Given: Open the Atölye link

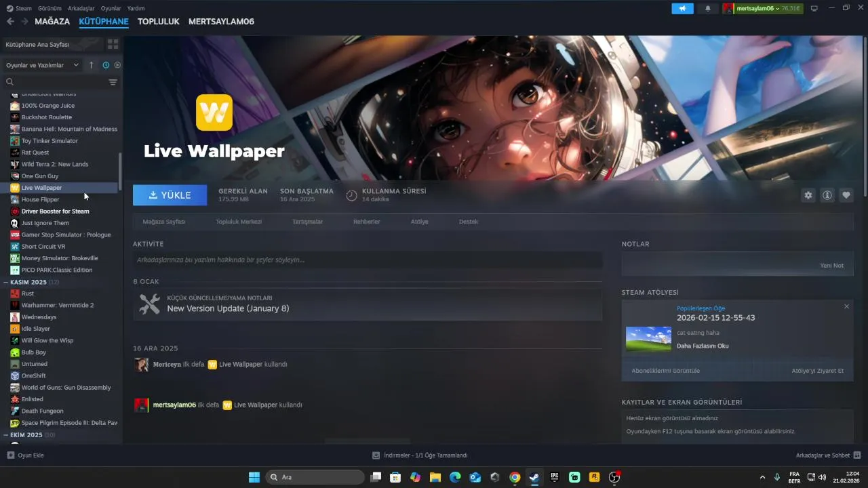Looking at the screenshot, I should [x=419, y=222].
